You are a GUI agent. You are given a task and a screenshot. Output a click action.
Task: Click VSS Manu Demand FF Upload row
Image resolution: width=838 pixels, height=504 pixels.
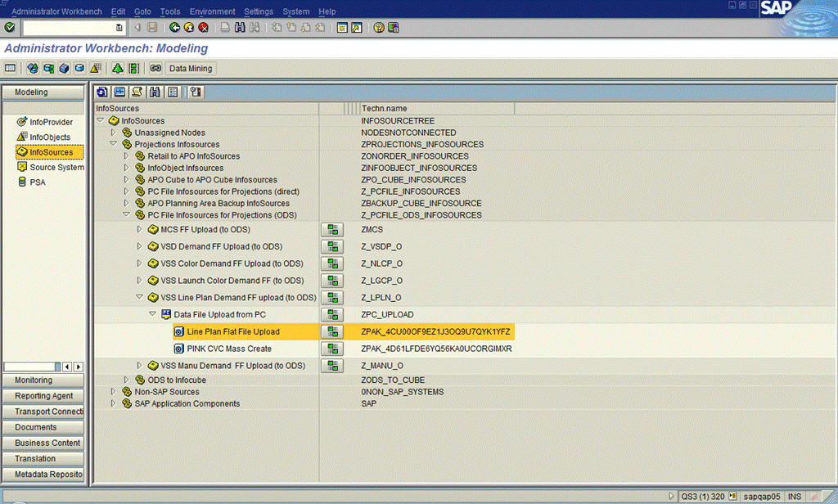(233, 366)
